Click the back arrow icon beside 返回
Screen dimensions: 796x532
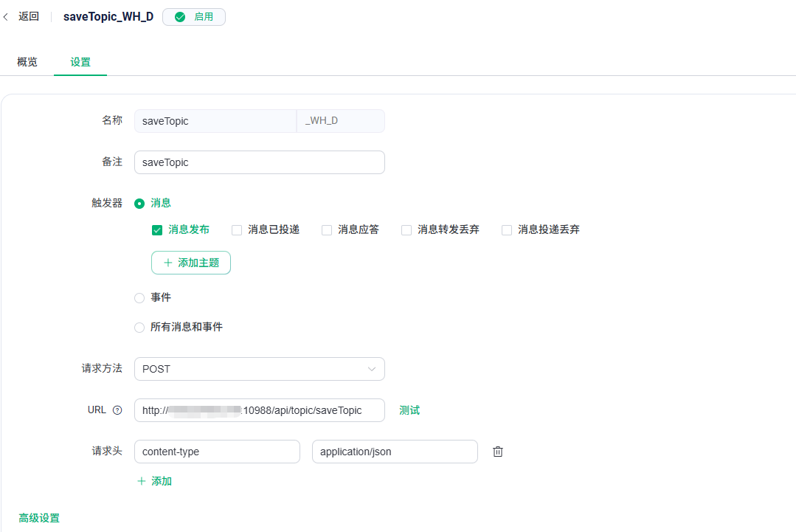click(7, 17)
